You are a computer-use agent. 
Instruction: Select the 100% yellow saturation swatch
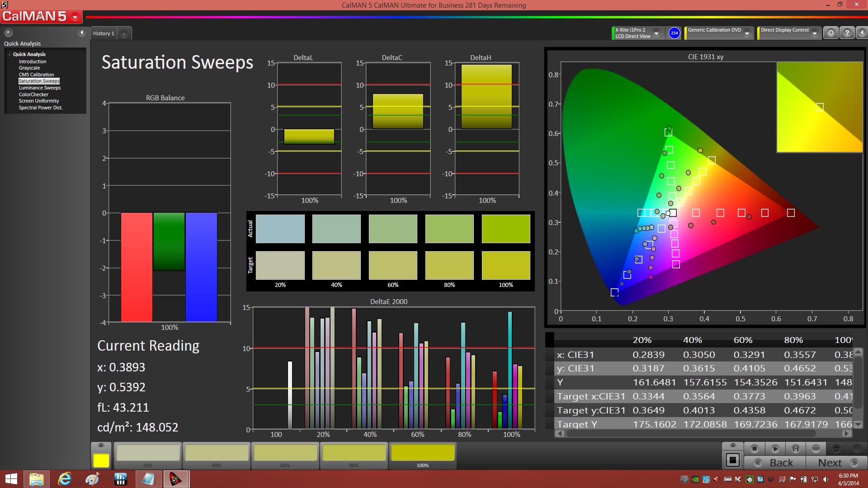(422, 453)
